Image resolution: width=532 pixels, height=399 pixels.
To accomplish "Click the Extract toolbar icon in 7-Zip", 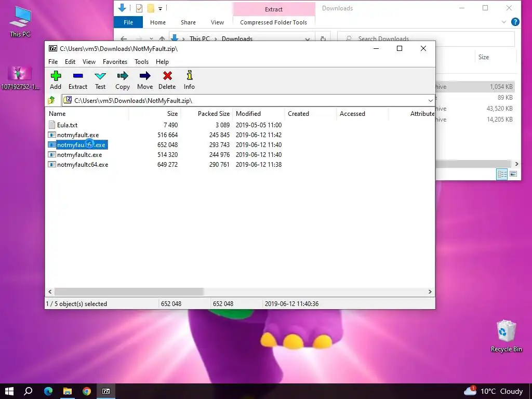I will tap(78, 76).
